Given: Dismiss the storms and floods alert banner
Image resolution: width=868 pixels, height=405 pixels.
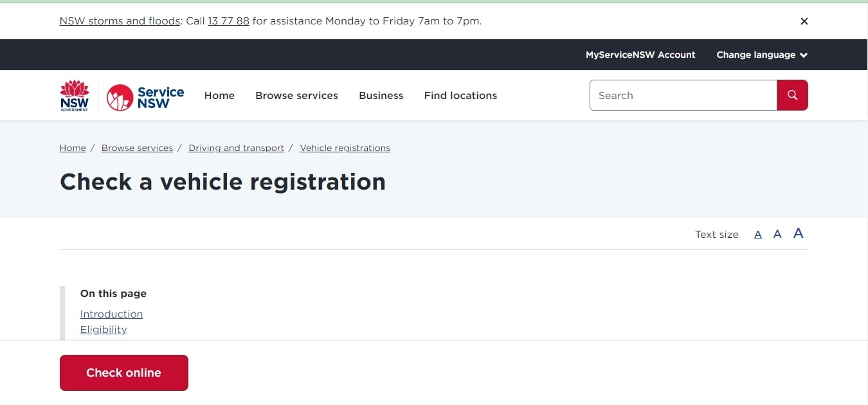Looking at the screenshot, I should click(804, 21).
